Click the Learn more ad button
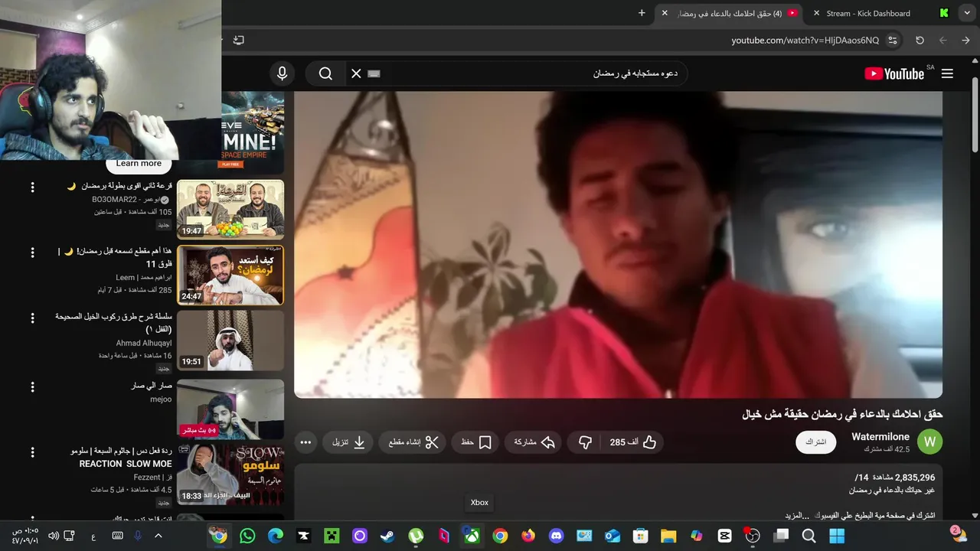Screen dimensions: 980x551 [139, 163]
